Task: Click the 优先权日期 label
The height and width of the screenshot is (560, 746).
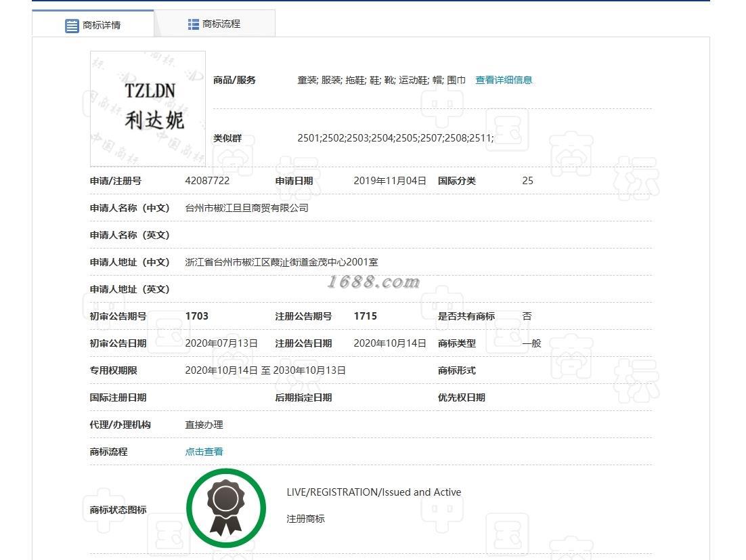Action: (x=462, y=397)
